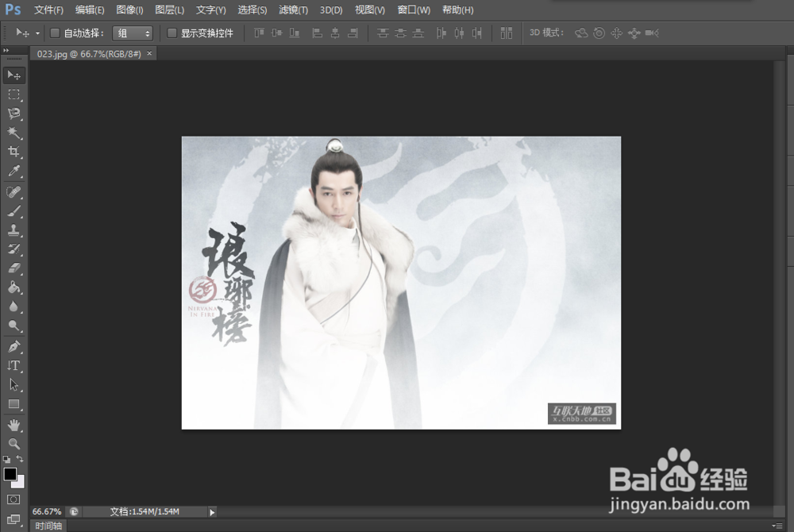The width and height of the screenshot is (794, 532).
Task: Select the Path Selection tool
Action: point(13,384)
